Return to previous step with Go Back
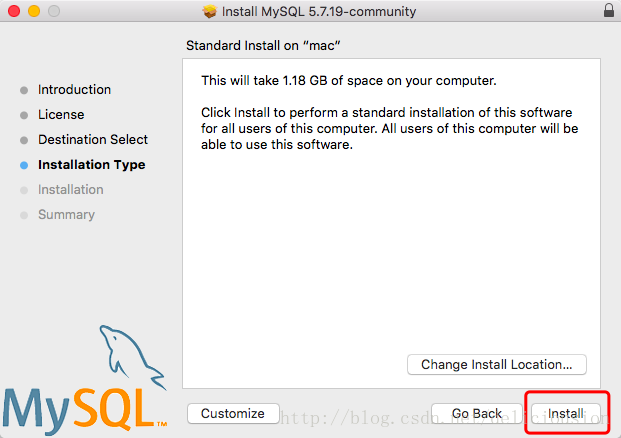 pos(476,413)
